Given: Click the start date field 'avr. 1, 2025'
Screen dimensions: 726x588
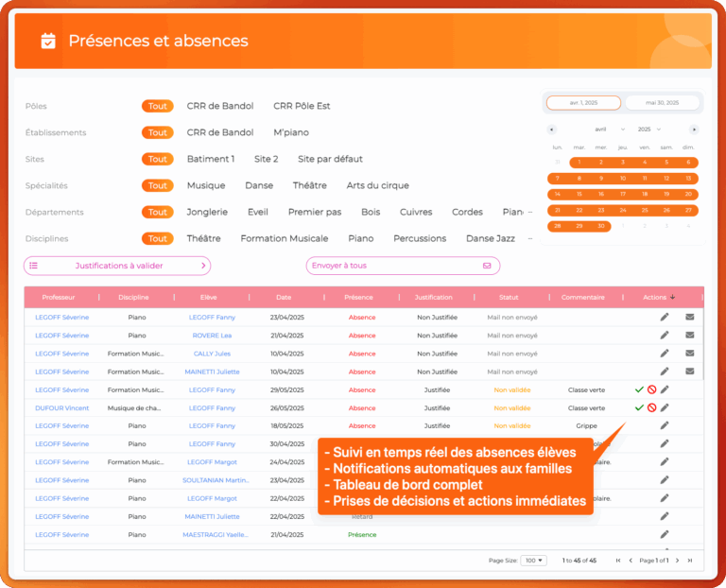Looking at the screenshot, I should tap(583, 103).
